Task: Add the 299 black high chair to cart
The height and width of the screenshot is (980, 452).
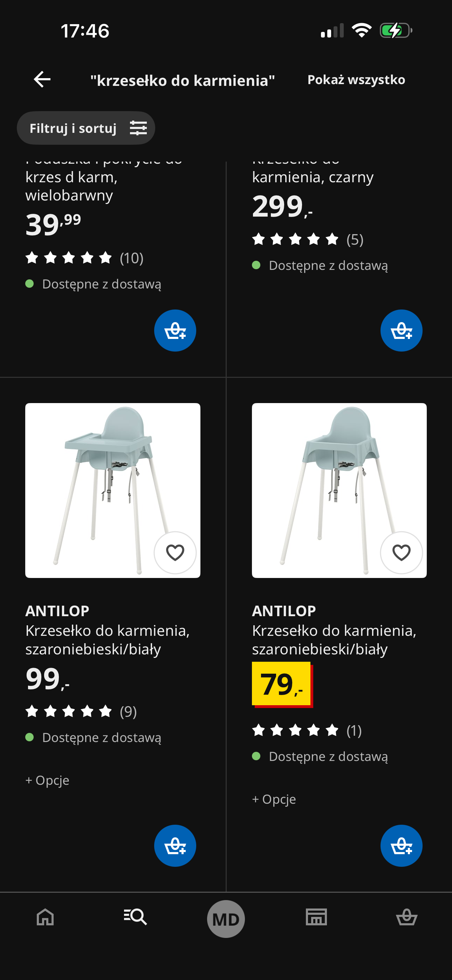Action: (x=401, y=330)
